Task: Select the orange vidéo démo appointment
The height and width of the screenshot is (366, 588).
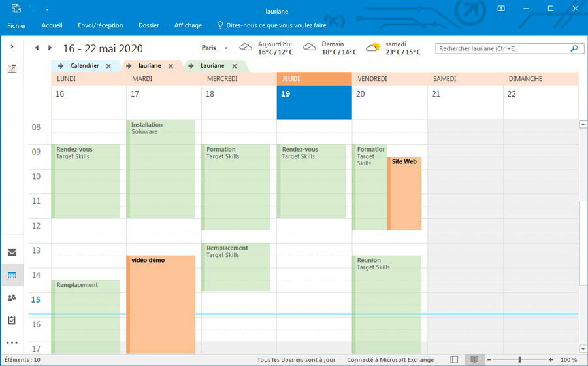Action: 161,305
